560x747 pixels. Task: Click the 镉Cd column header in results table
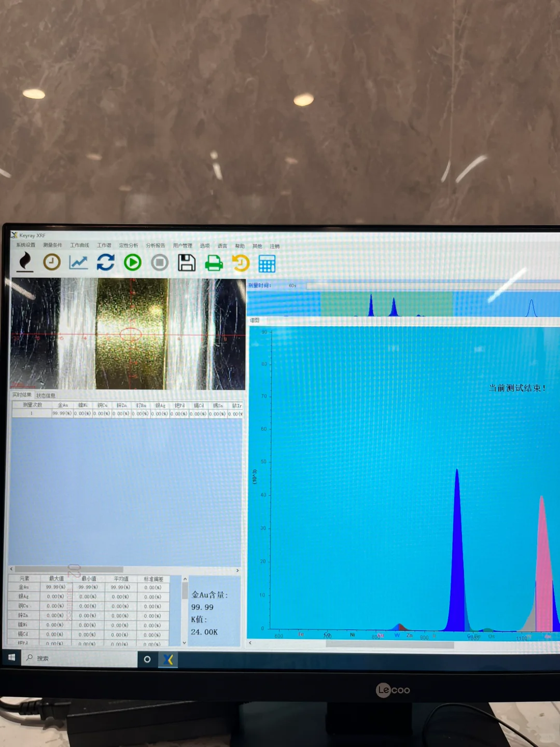(x=199, y=406)
